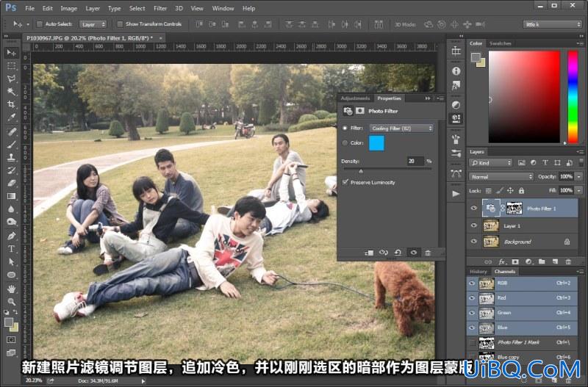Open layer Kind filter dropdown

(490, 162)
